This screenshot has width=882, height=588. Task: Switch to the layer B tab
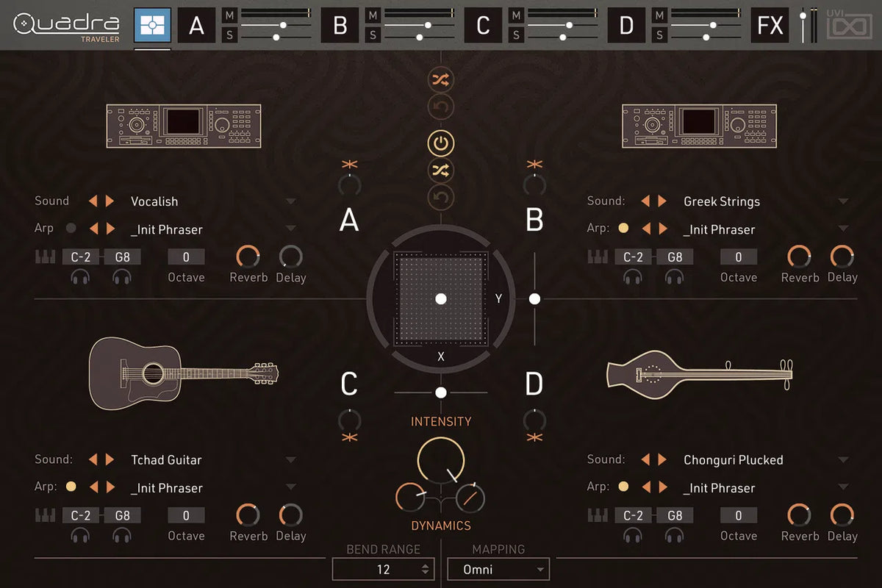(x=340, y=26)
